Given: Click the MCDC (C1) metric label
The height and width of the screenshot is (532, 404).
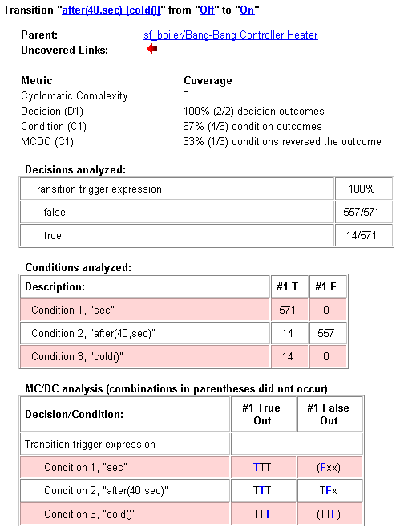Looking at the screenshot, I should 47,141.
